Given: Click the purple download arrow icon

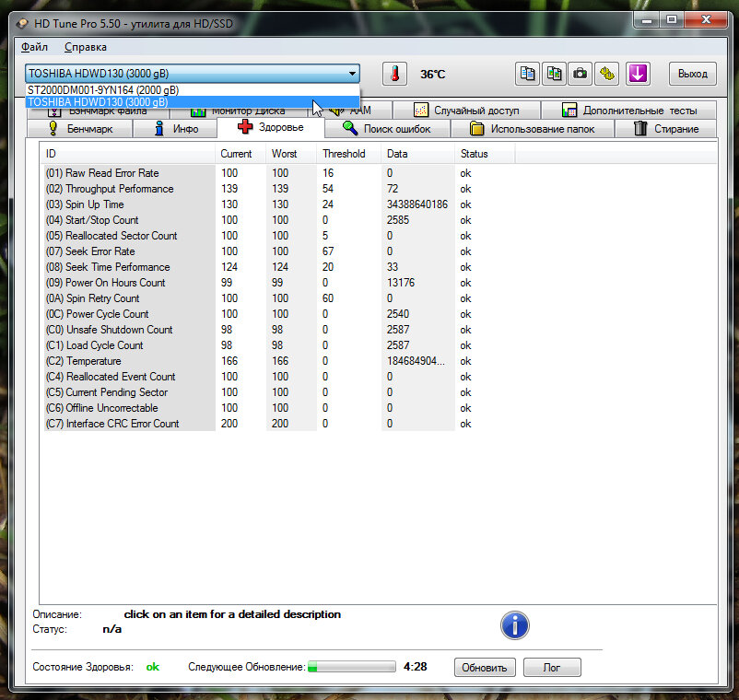Looking at the screenshot, I should point(639,74).
